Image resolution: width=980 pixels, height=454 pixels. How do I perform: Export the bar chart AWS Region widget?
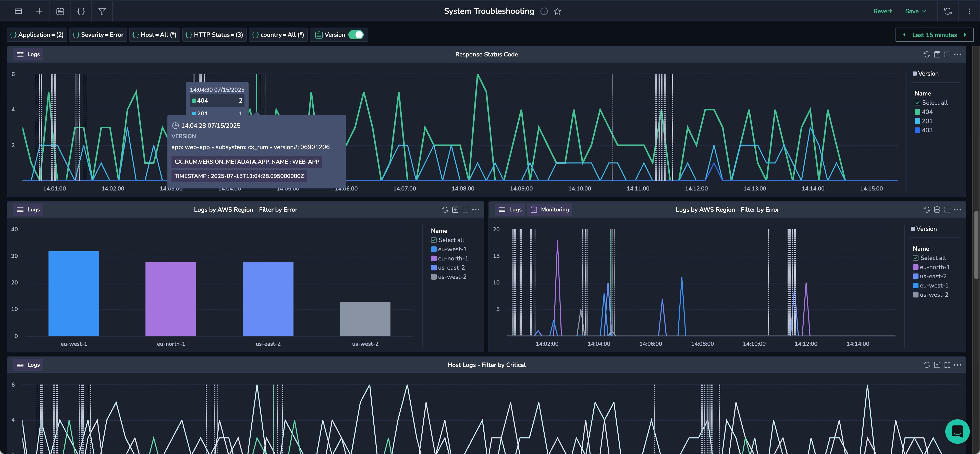tap(455, 210)
